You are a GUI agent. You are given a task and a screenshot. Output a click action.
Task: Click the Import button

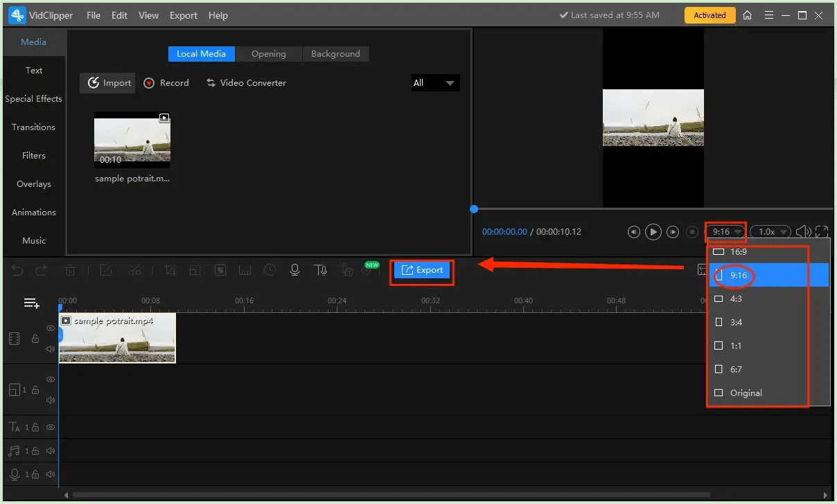point(107,82)
